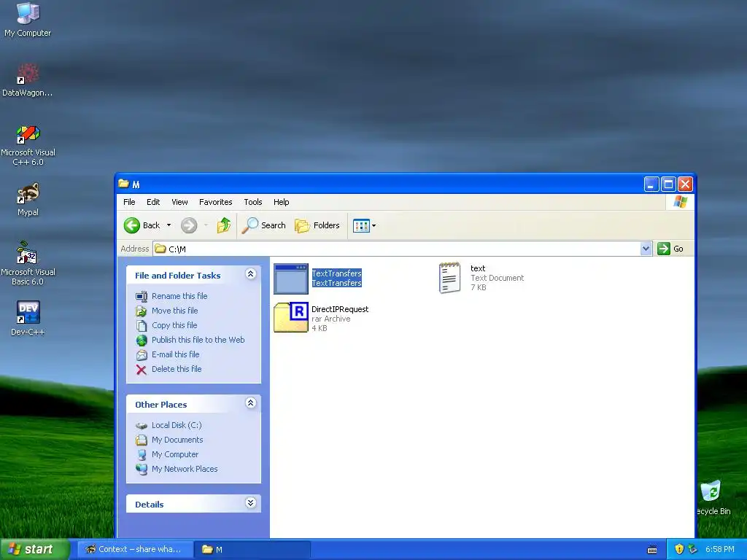Click the globe publish icon

tap(142, 340)
